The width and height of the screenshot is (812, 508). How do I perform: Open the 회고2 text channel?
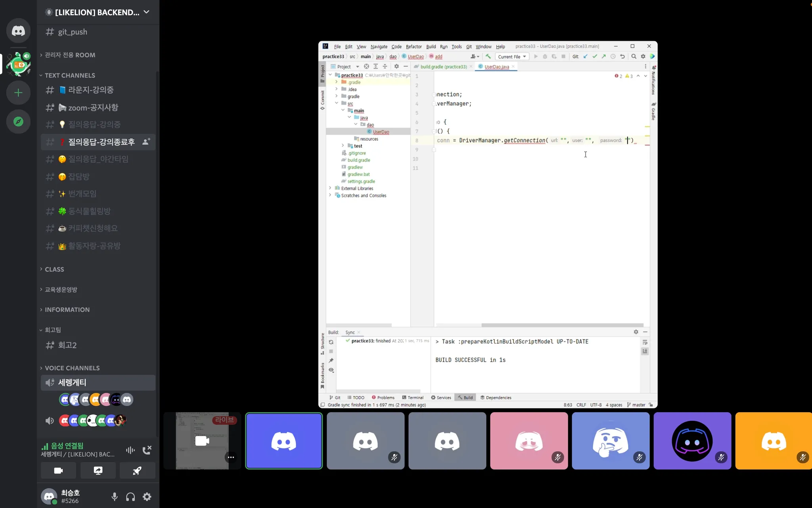(67, 345)
